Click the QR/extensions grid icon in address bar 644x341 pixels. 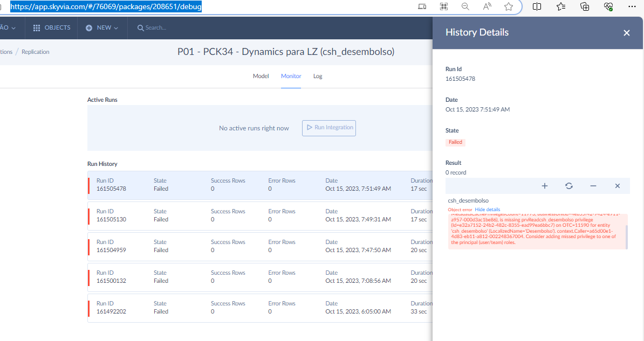click(x=444, y=6)
